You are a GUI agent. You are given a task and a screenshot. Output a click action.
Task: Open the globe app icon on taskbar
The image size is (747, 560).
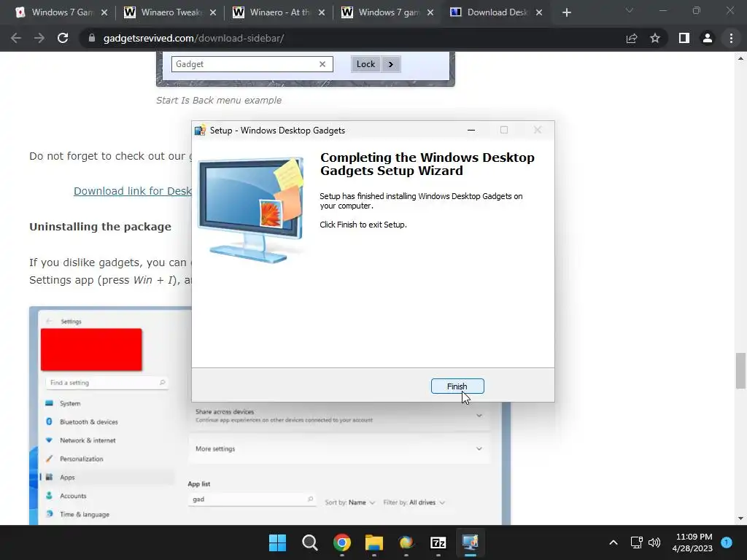[406, 542]
